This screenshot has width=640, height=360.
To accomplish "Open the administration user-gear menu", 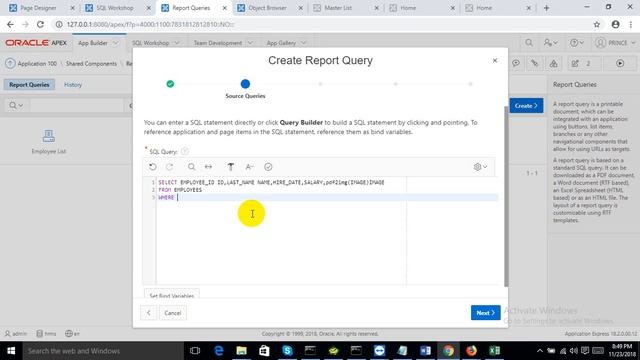I will pyautogui.click(x=551, y=43).
